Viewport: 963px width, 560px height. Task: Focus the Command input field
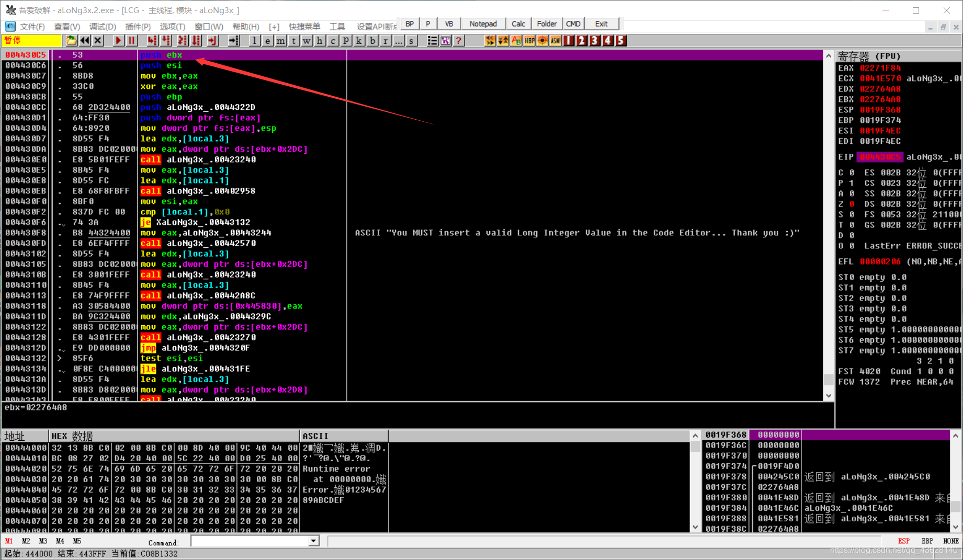pyautogui.click(x=250, y=541)
